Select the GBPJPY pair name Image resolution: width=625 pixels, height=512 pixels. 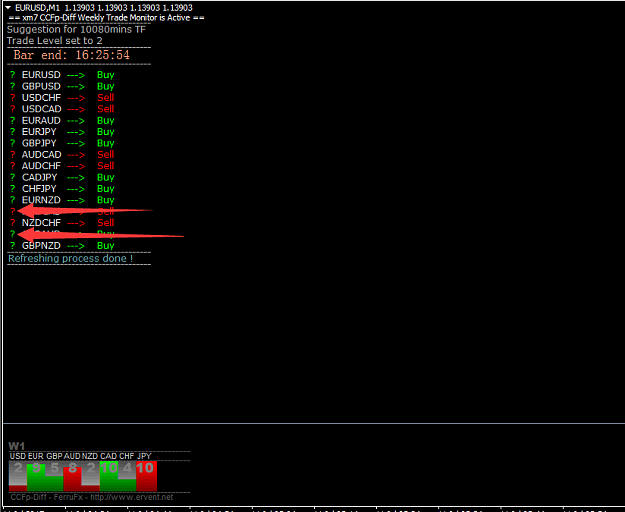point(39,143)
